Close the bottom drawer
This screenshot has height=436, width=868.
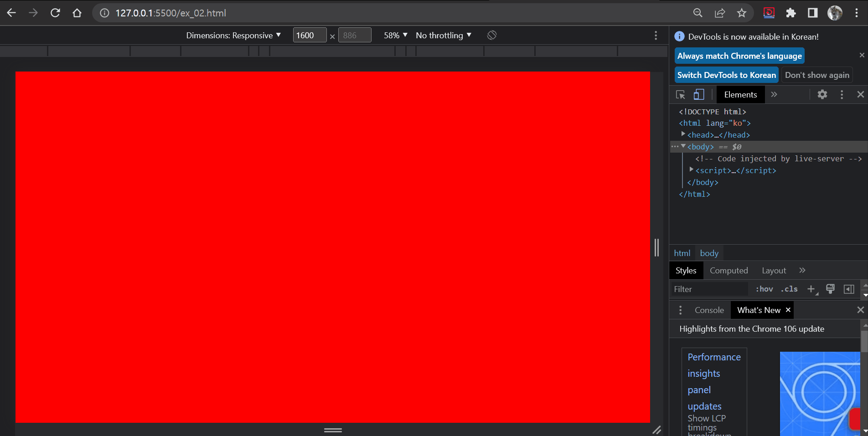860,310
